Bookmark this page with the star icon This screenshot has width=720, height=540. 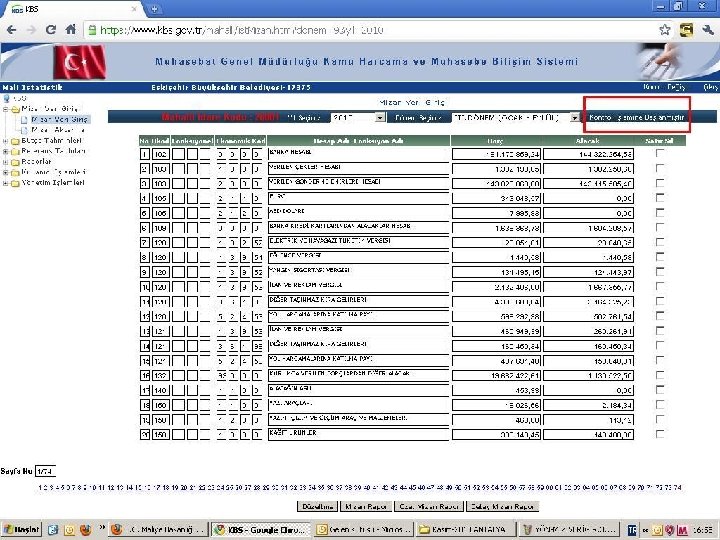coord(664,30)
